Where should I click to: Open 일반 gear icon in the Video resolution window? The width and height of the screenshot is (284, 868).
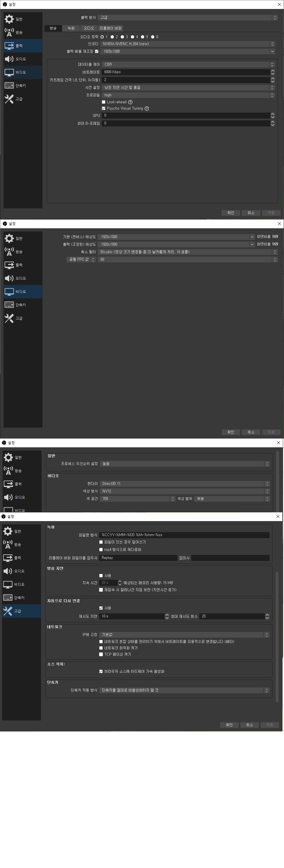[9, 238]
